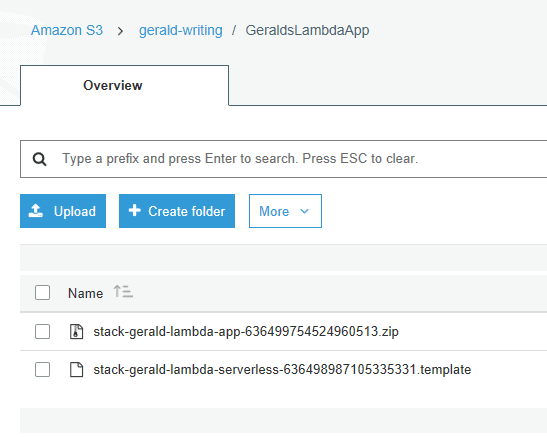The height and width of the screenshot is (437, 547).
Task: Focus the prefix search input field
Action: [x=283, y=159]
